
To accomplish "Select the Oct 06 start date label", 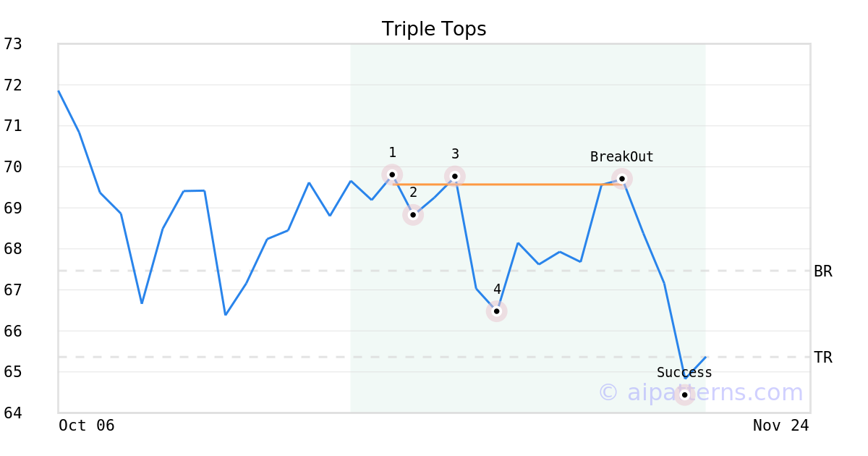I will pyautogui.click(x=87, y=426).
